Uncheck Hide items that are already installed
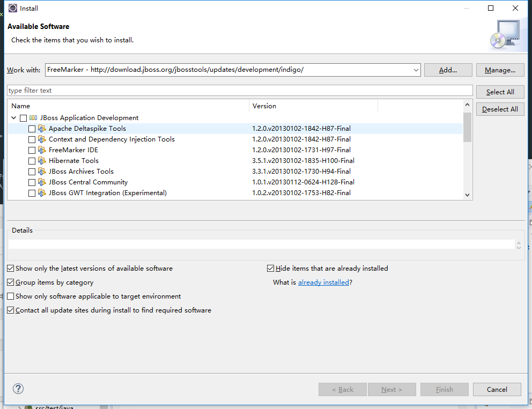Screen dimensions: 532x409 pos(270,268)
